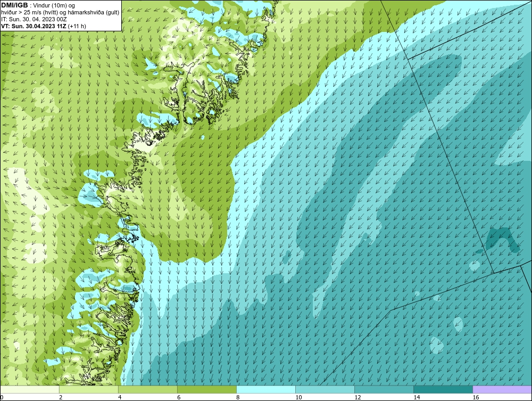Click the legend scale value 6
This screenshot has height=401, width=532.
click(179, 397)
